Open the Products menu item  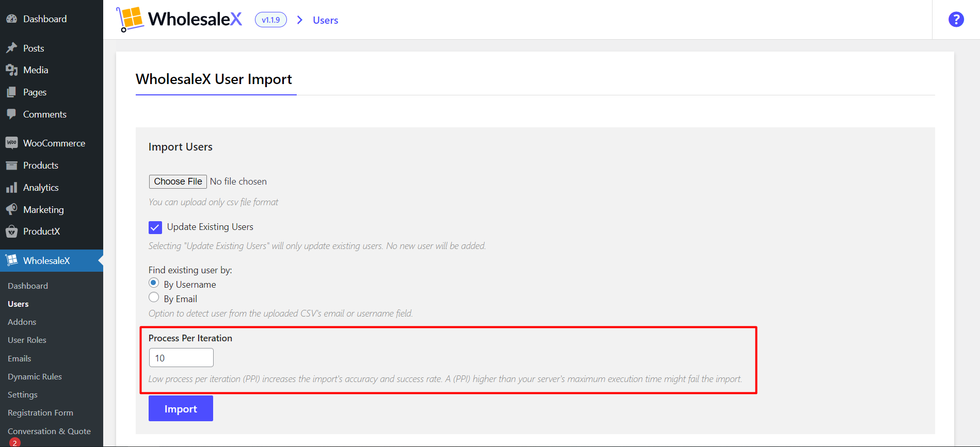pyautogui.click(x=52, y=165)
